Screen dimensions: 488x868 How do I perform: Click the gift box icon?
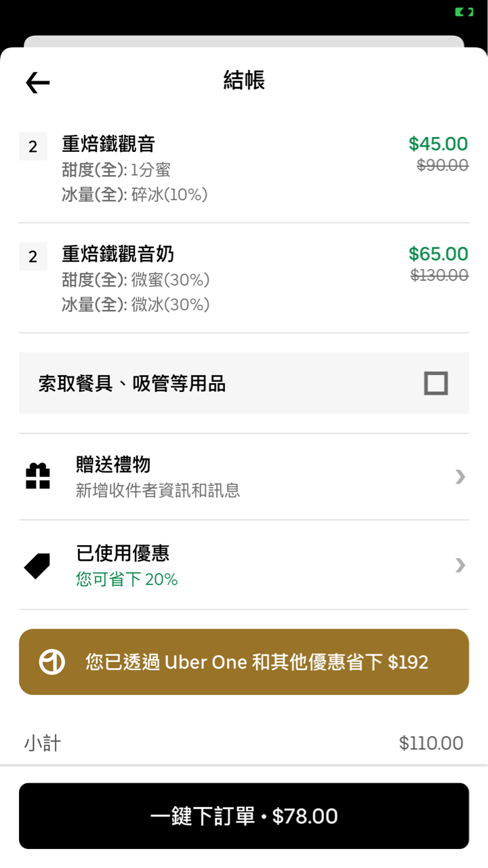click(38, 476)
